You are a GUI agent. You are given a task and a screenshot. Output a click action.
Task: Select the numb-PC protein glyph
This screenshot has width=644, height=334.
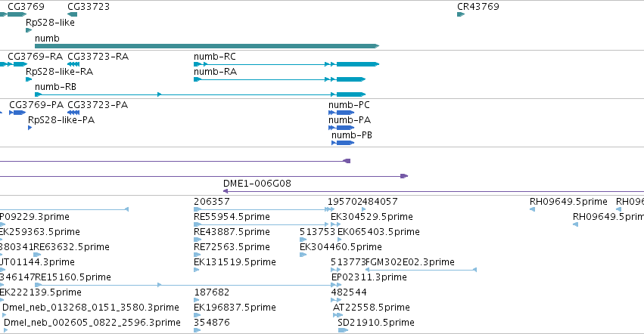click(x=341, y=113)
